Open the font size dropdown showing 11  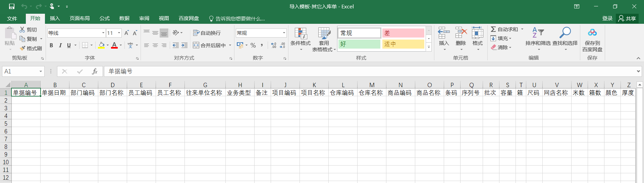[x=119, y=33]
